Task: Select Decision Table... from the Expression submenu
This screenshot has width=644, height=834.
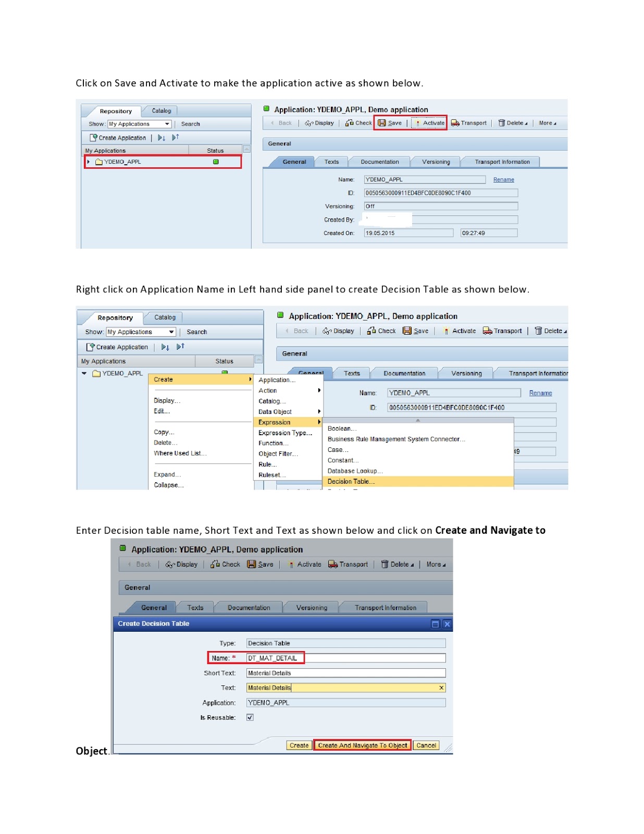Action: [x=419, y=481]
